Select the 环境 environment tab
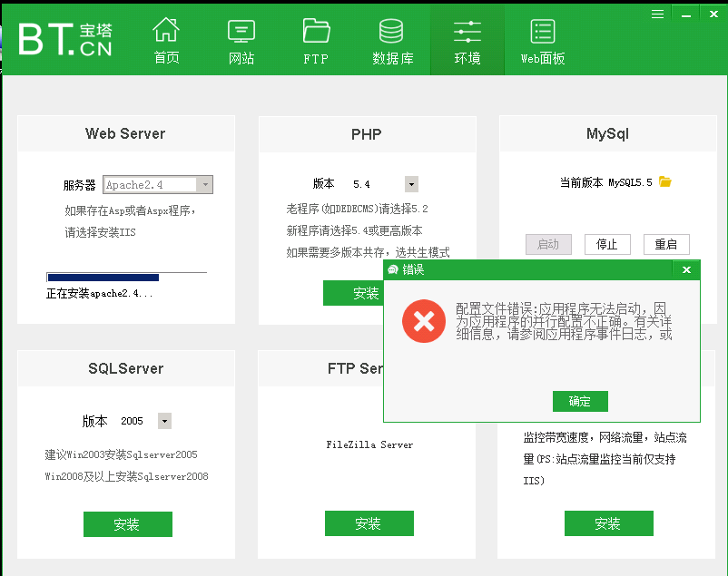Viewport: 728px width, 576px height. click(x=467, y=41)
